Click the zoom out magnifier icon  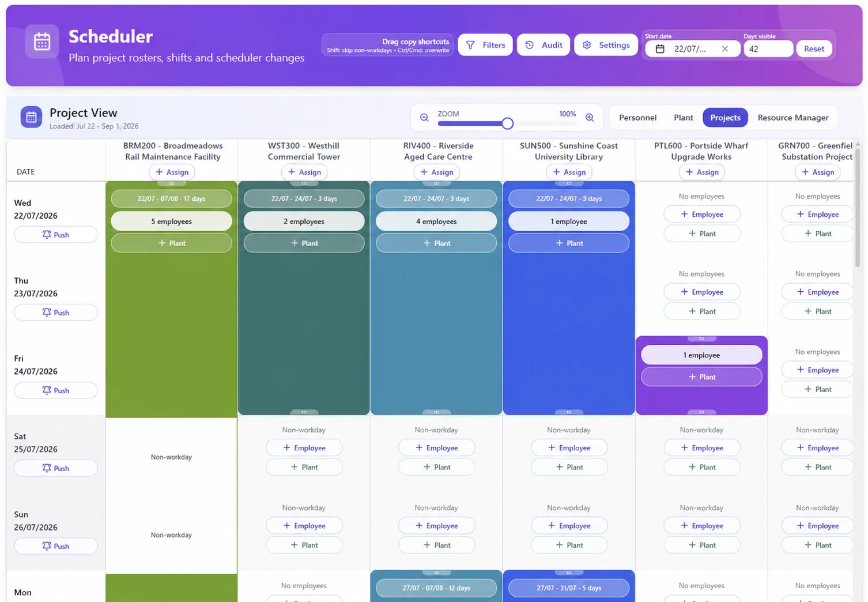424,118
